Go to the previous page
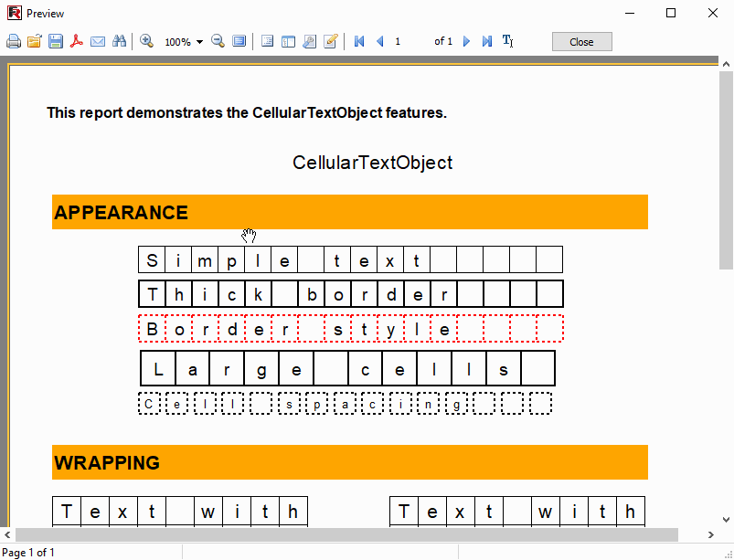This screenshot has width=734, height=560. click(x=380, y=42)
